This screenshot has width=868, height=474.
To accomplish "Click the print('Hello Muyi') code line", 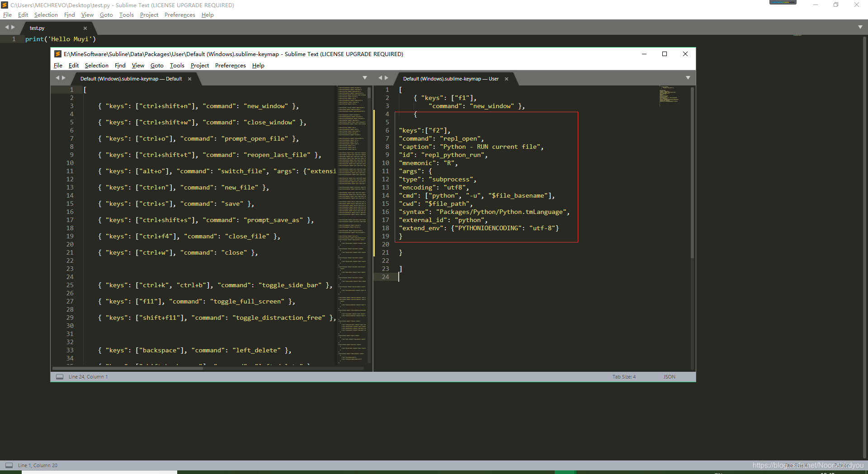I will pyautogui.click(x=61, y=39).
